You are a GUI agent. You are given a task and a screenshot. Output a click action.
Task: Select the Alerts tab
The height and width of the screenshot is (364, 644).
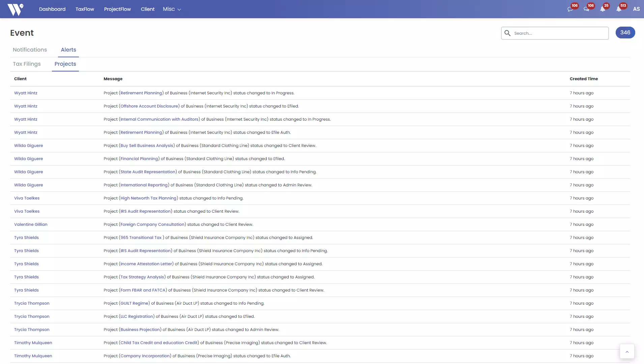click(x=68, y=50)
